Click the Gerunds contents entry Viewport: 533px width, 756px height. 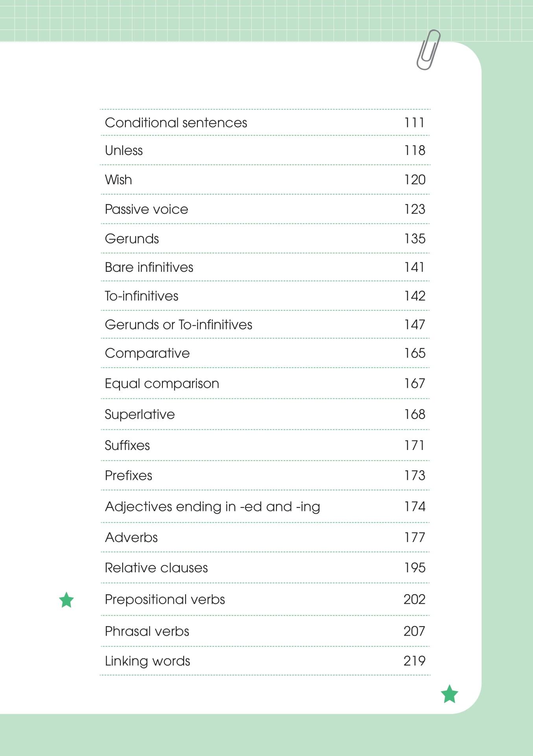pos(132,239)
